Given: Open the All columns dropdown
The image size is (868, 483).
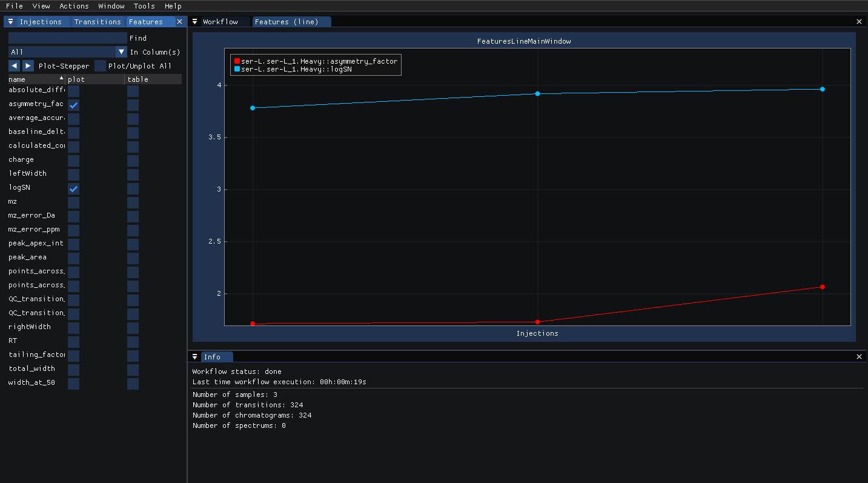Looking at the screenshot, I should click(67, 52).
